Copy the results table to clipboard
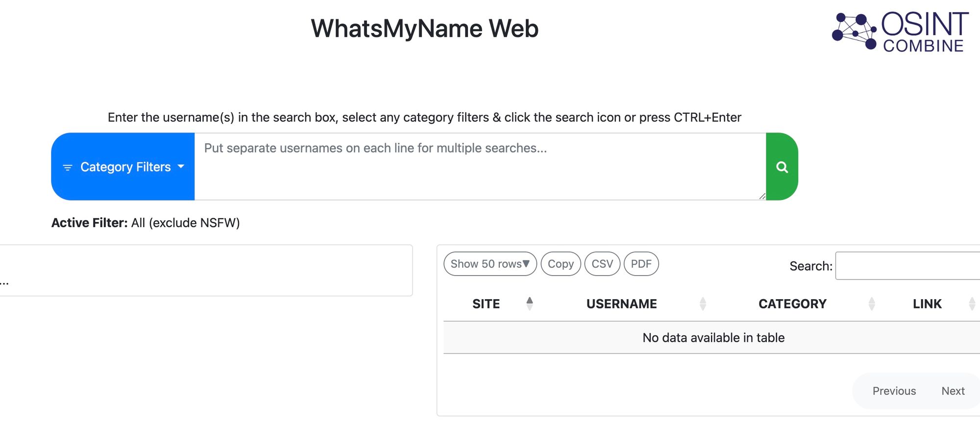The height and width of the screenshot is (433, 980). (561, 264)
